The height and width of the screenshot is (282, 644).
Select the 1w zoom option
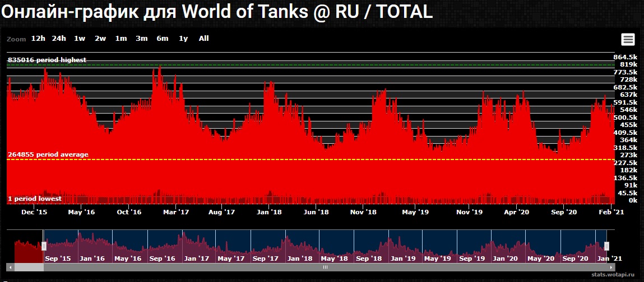click(x=80, y=39)
